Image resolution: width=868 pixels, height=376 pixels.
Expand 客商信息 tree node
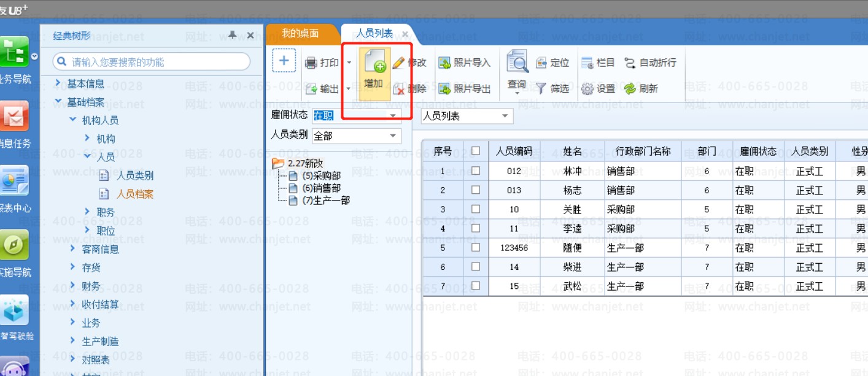73,248
